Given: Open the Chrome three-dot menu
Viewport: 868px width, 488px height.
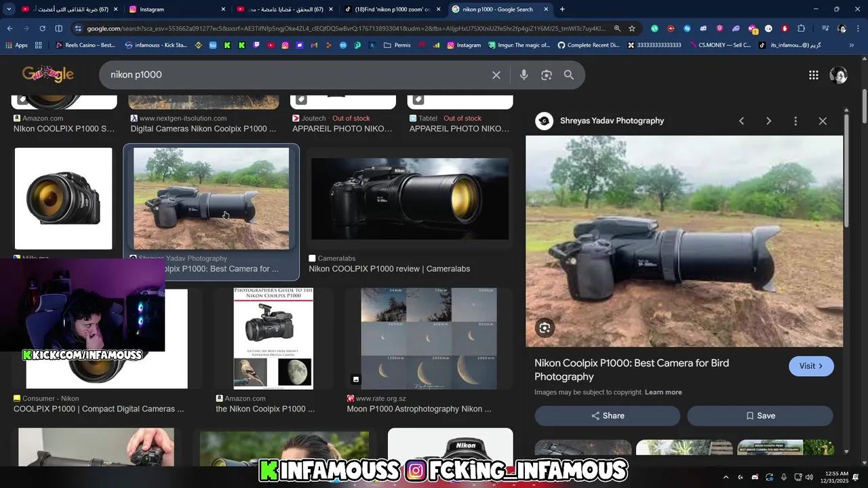Looking at the screenshot, I should [x=857, y=28].
